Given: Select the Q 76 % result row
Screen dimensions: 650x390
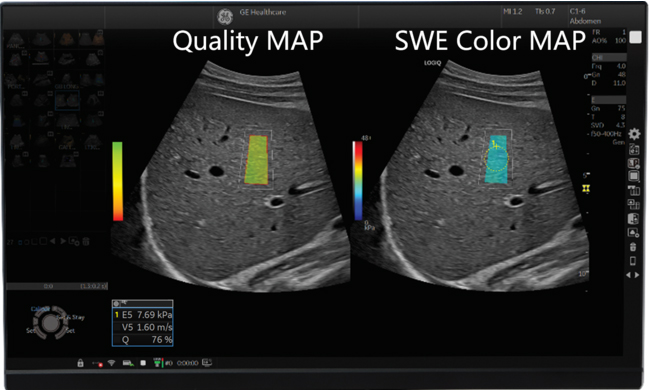Looking at the screenshot, I should coord(143,339).
